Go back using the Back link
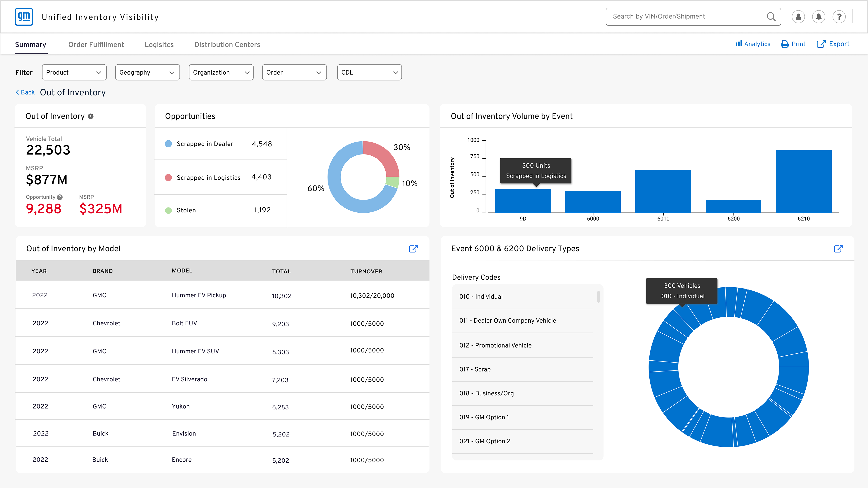 click(x=25, y=92)
